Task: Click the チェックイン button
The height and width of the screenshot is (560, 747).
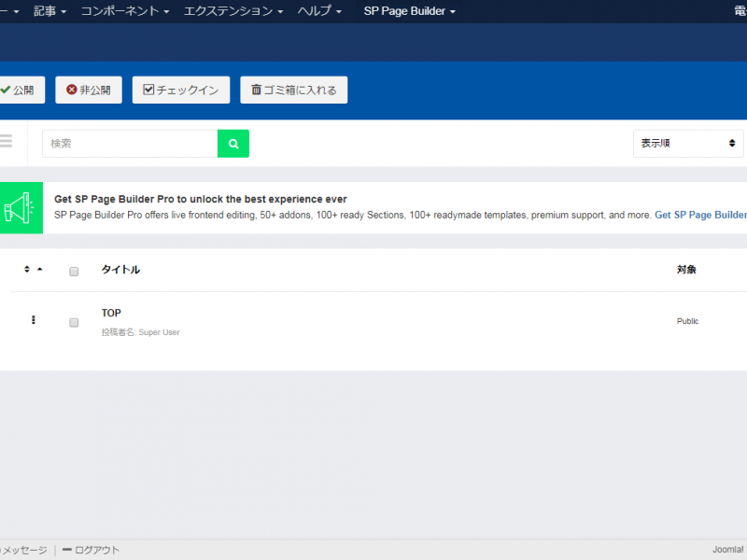Action: coord(181,90)
